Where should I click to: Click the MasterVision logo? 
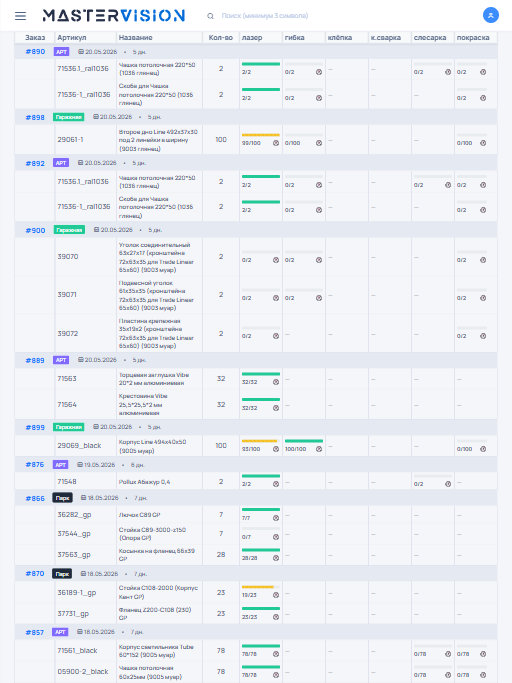click(x=114, y=16)
